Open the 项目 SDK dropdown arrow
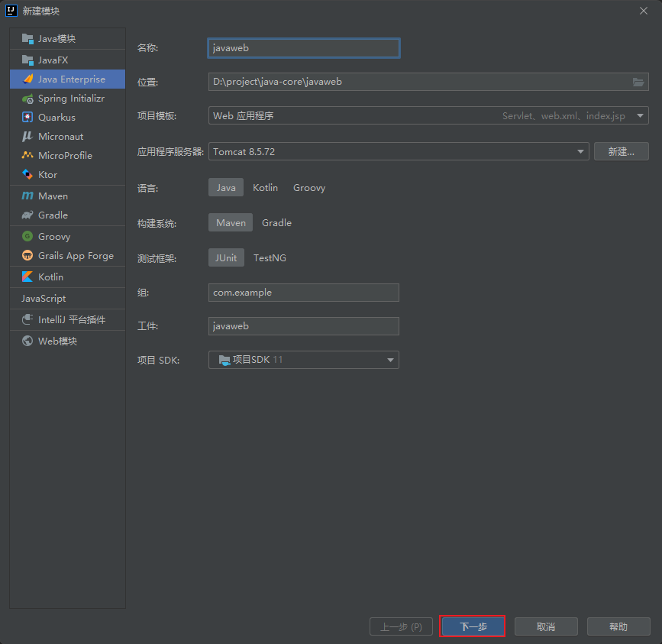This screenshot has width=662, height=644. [390, 360]
